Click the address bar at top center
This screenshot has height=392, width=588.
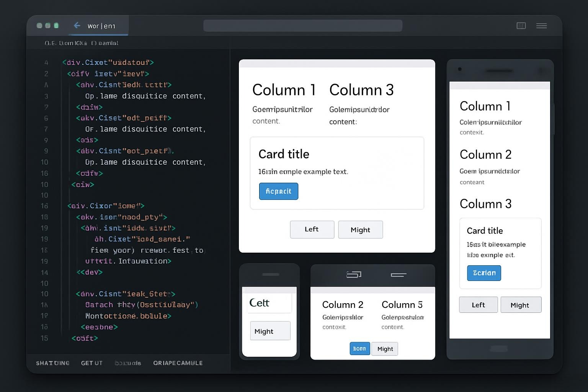coord(302,26)
